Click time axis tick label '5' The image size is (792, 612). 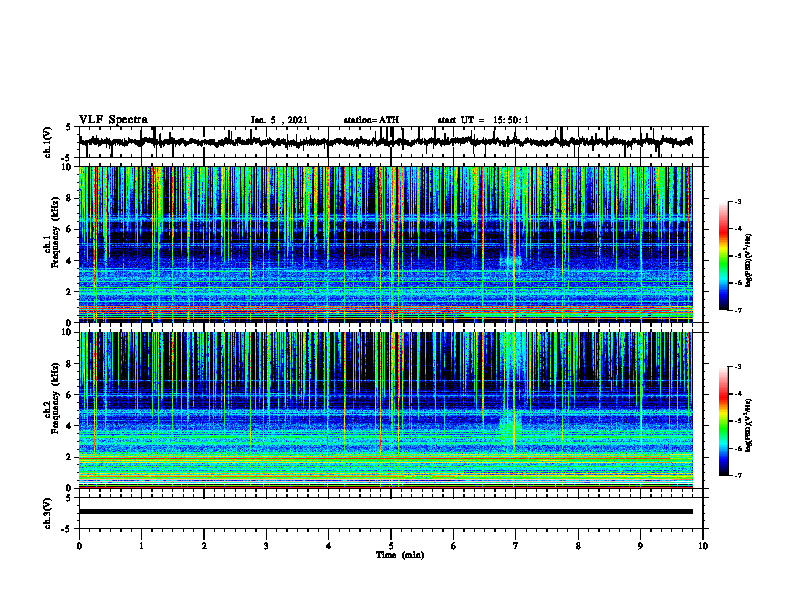click(391, 546)
